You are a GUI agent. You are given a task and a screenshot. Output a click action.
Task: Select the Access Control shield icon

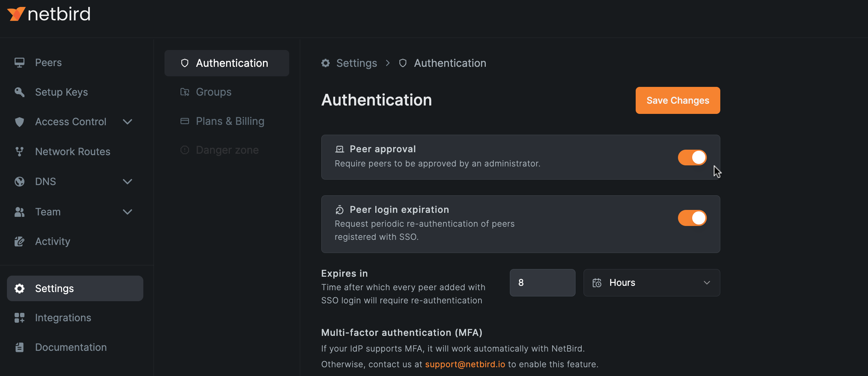pos(19,122)
